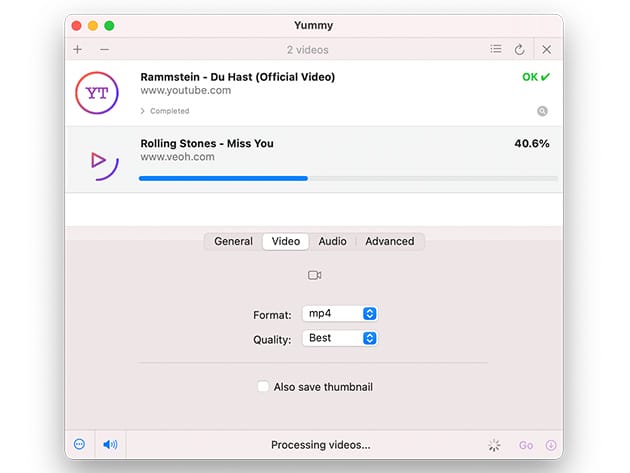Click the download arrow icon beside Go
Viewport: 630px width, 473px height.
[x=550, y=445]
